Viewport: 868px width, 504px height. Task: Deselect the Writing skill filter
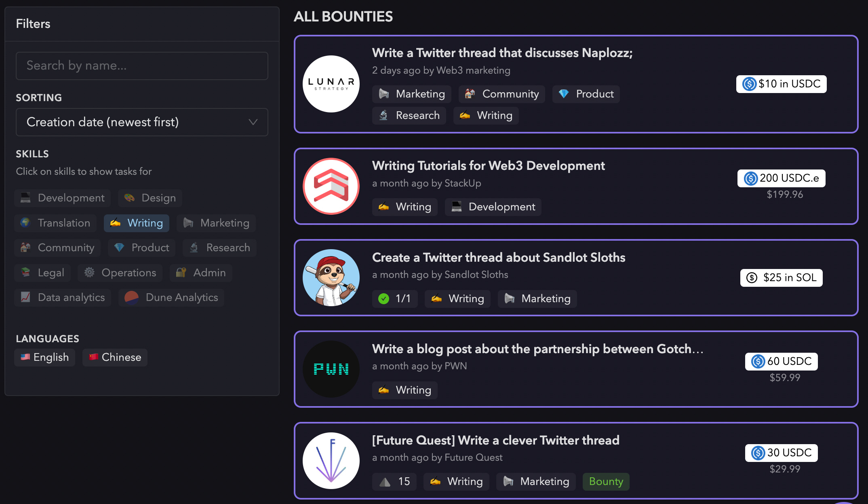click(137, 223)
